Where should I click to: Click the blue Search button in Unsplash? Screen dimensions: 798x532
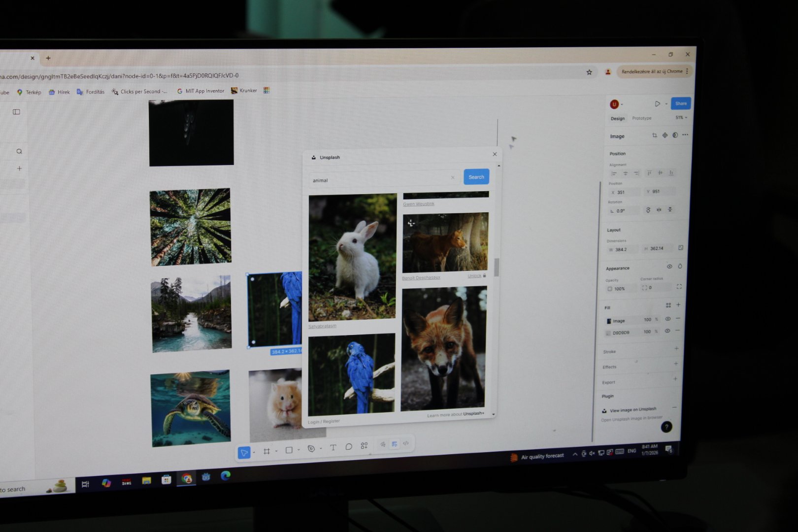click(x=476, y=177)
